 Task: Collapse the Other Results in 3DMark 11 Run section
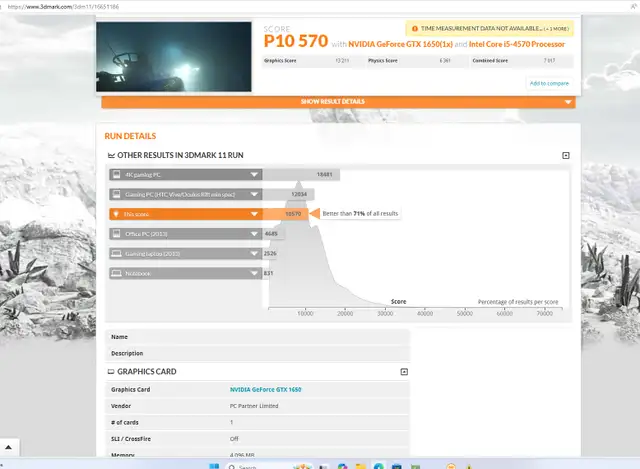coord(566,156)
